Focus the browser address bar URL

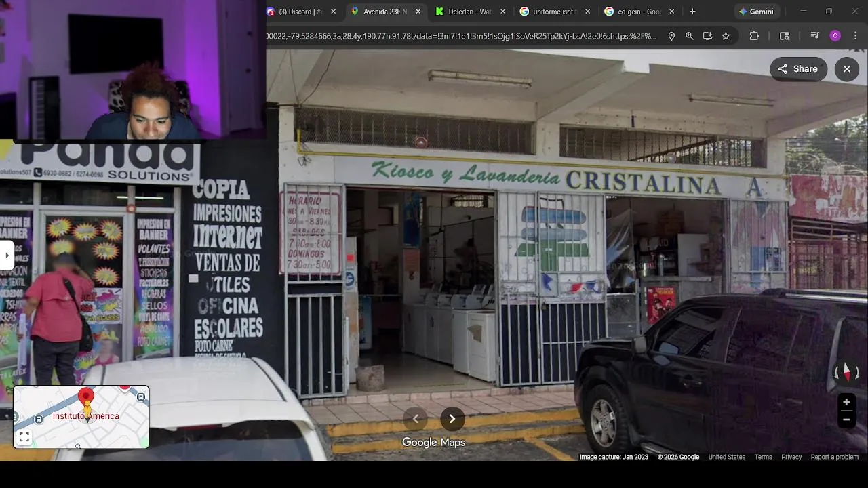462,36
